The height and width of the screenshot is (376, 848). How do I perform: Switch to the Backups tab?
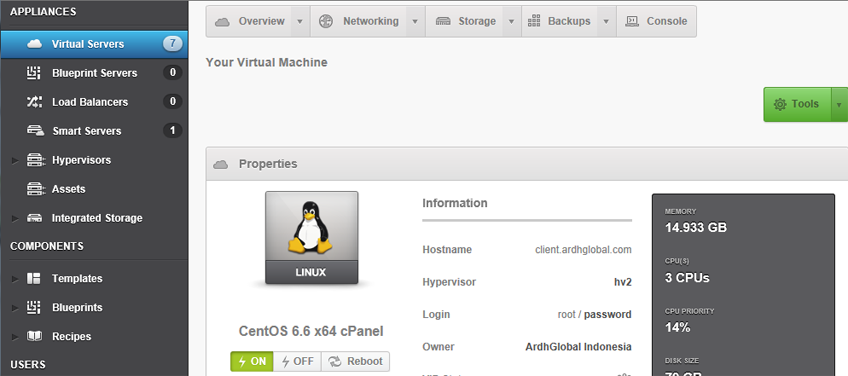(560, 22)
